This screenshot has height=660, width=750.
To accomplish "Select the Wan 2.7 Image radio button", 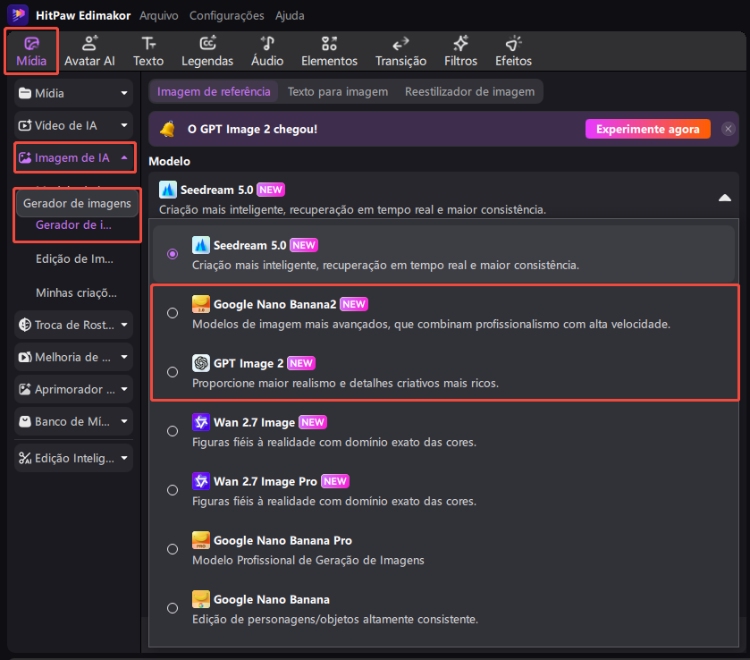I will click(x=172, y=431).
